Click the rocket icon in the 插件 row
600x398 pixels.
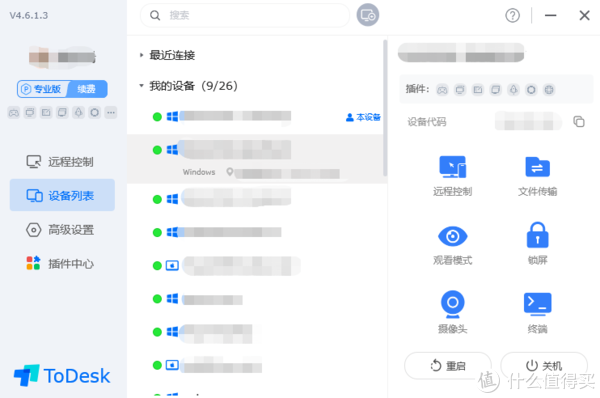pyautogui.click(x=514, y=90)
